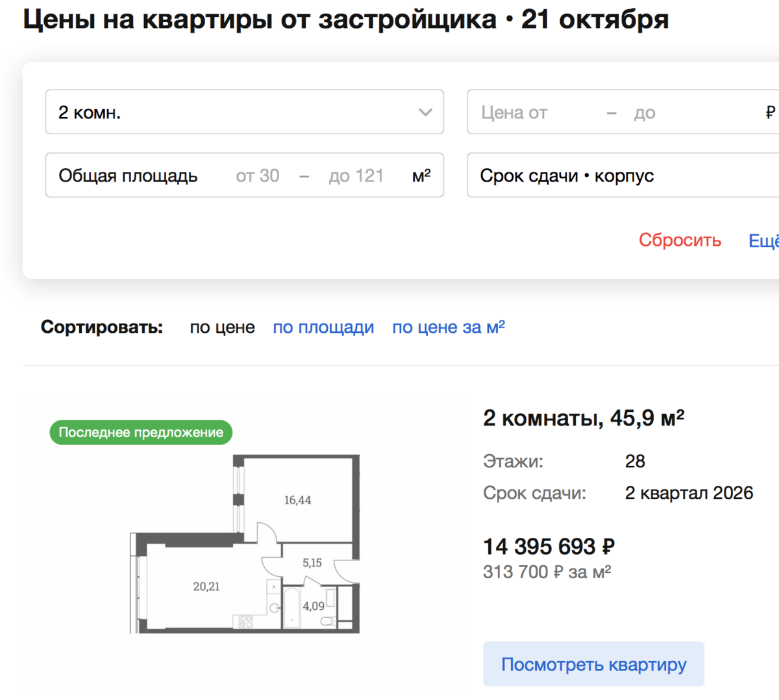Click the partly visible 'Ещё' link
Screen dimensions: 779x700
click(x=763, y=240)
